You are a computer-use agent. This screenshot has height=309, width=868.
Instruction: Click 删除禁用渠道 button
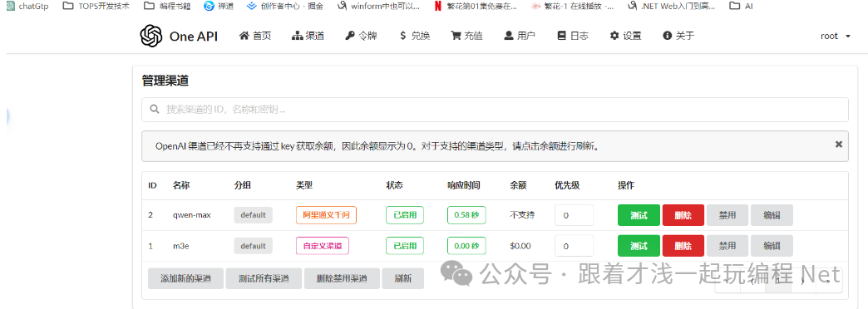click(x=342, y=278)
